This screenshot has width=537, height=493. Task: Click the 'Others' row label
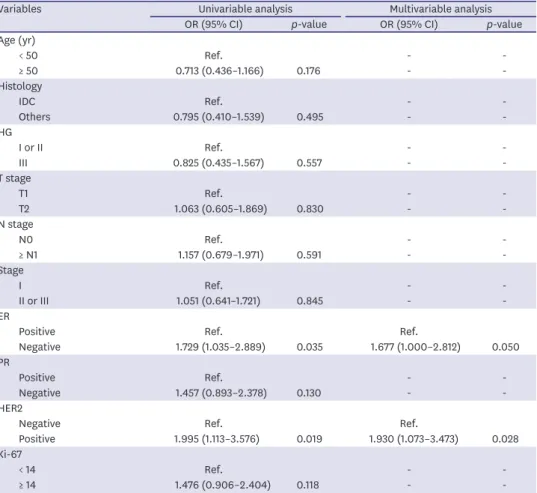(34, 117)
